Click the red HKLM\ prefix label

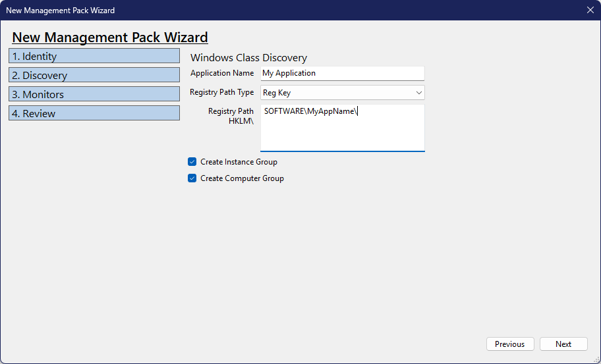241,121
